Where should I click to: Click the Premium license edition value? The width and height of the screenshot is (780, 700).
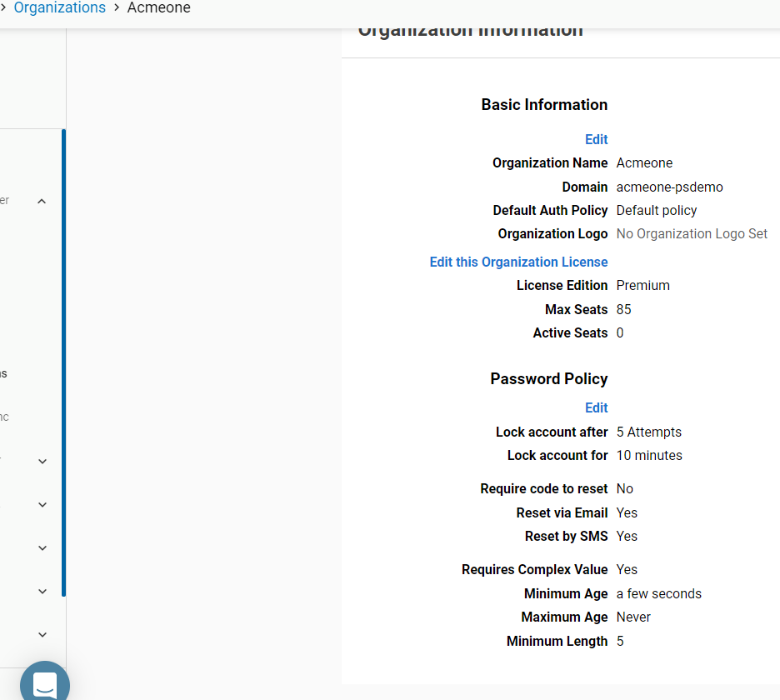point(642,285)
